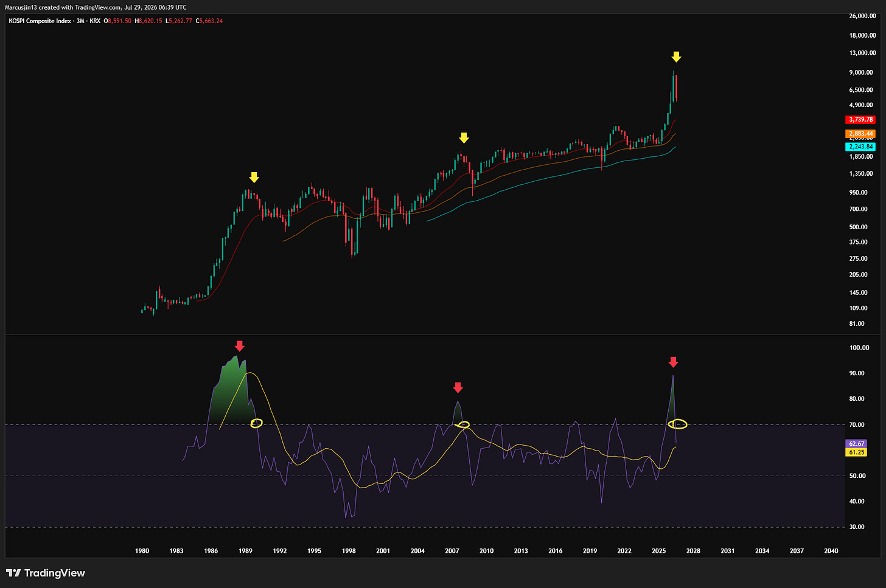
Task: Click the 2016 time axis label
Action: (556, 551)
